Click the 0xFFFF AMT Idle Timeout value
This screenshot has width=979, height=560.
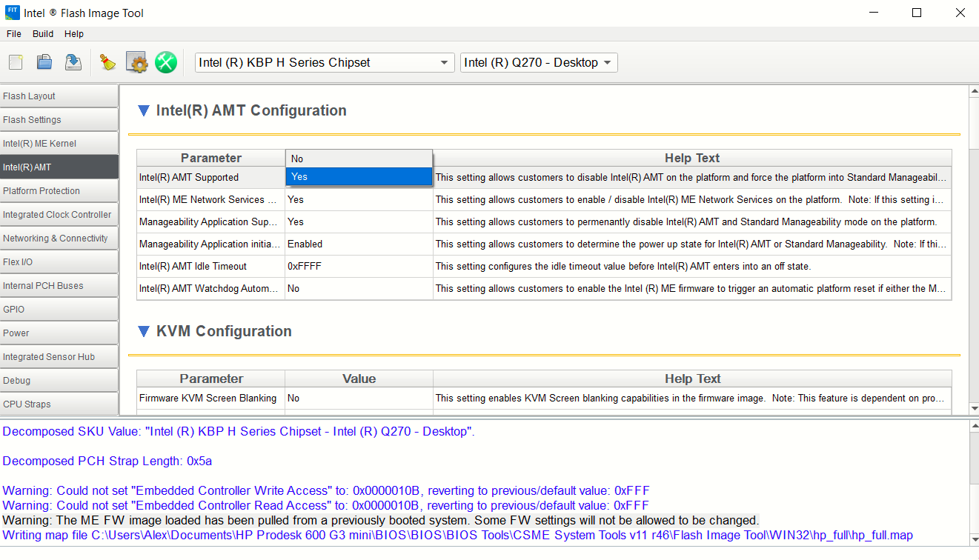click(x=359, y=267)
